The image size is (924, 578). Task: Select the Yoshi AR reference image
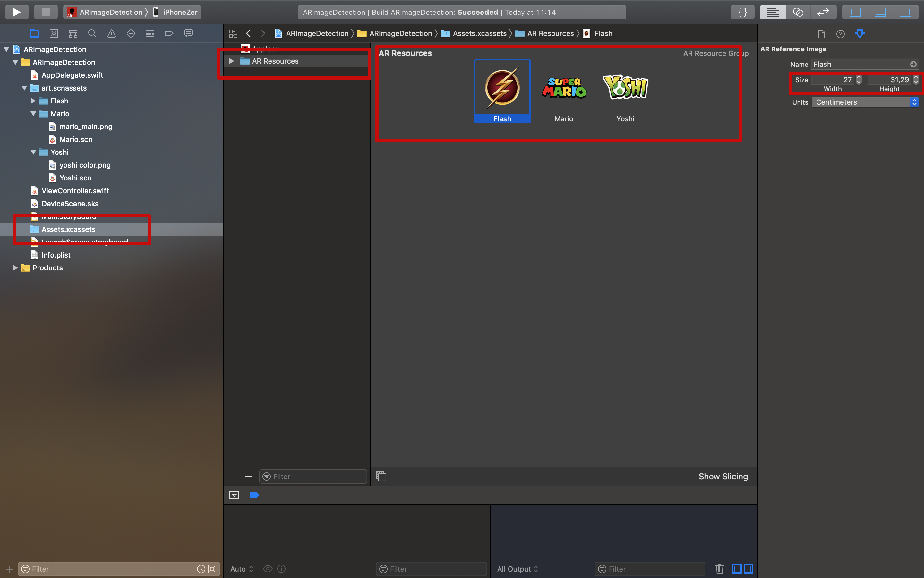point(625,92)
